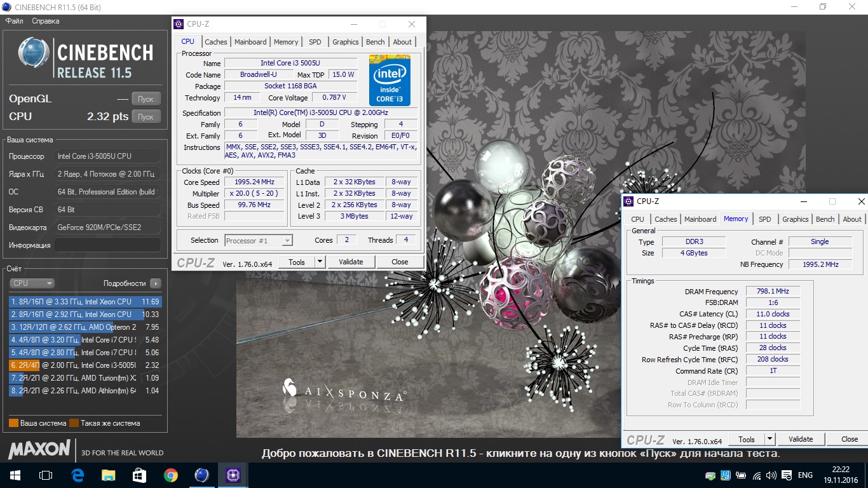
Task: Switch to the Caches tab in CPU window
Action: [x=216, y=42]
